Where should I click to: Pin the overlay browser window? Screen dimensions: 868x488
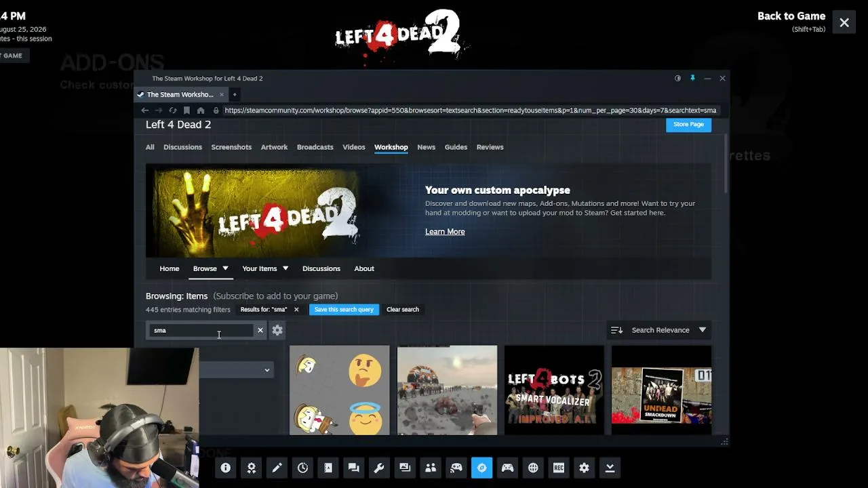[x=692, y=79]
